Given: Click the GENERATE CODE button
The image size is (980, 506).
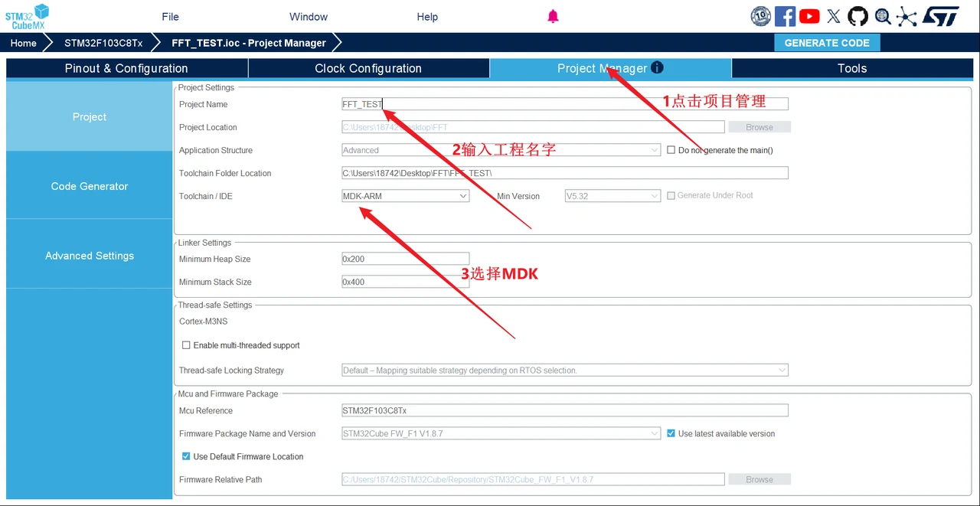Looking at the screenshot, I should click(827, 43).
